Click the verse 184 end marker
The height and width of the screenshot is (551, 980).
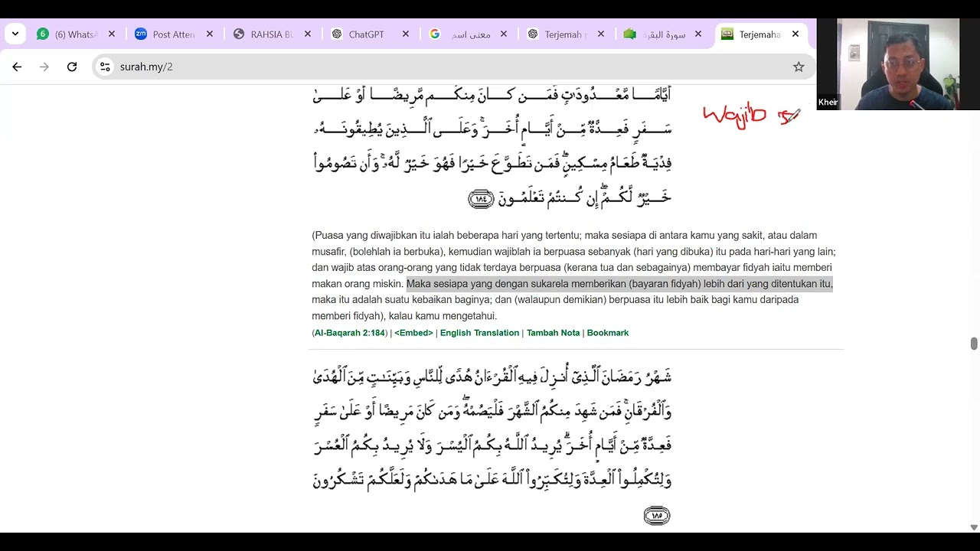[x=481, y=199]
